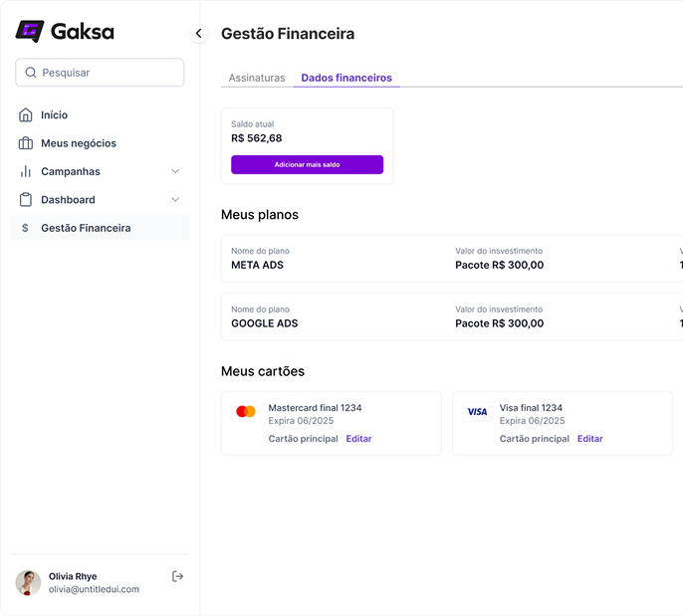Select the Dados financeiros tab
Viewport: 683px width, 616px height.
(x=346, y=78)
